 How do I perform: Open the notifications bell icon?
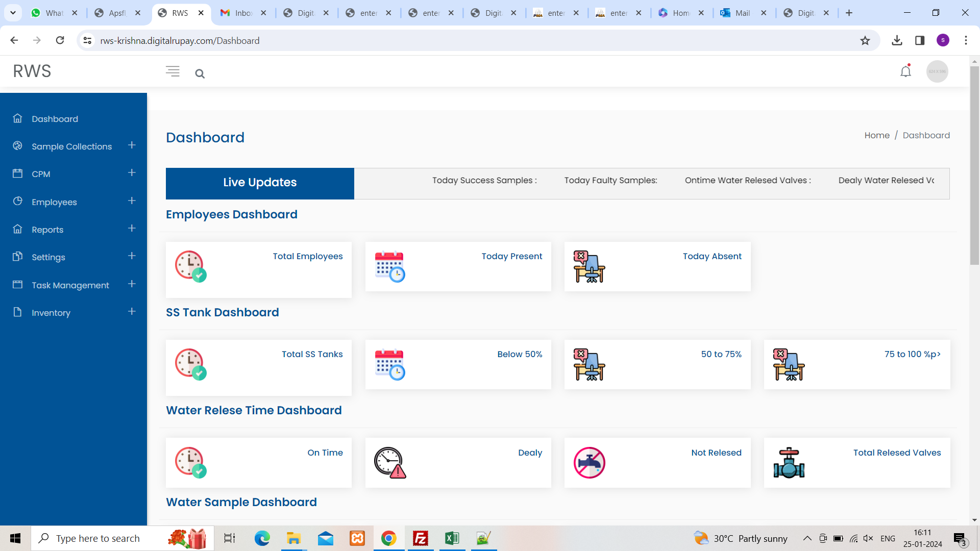click(x=905, y=71)
